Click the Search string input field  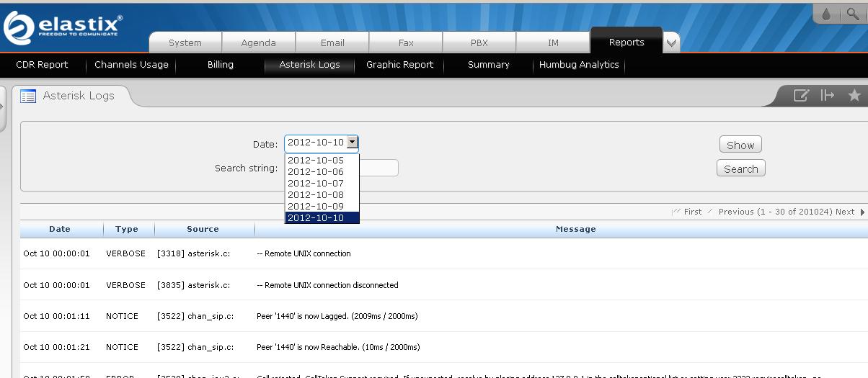click(378, 168)
